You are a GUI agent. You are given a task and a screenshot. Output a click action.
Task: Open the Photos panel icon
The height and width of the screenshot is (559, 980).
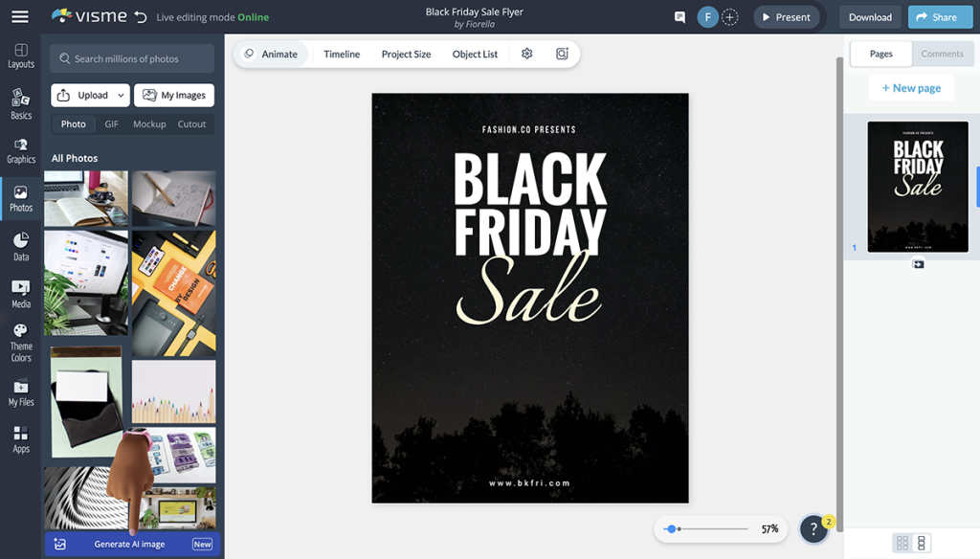click(20, 197)
